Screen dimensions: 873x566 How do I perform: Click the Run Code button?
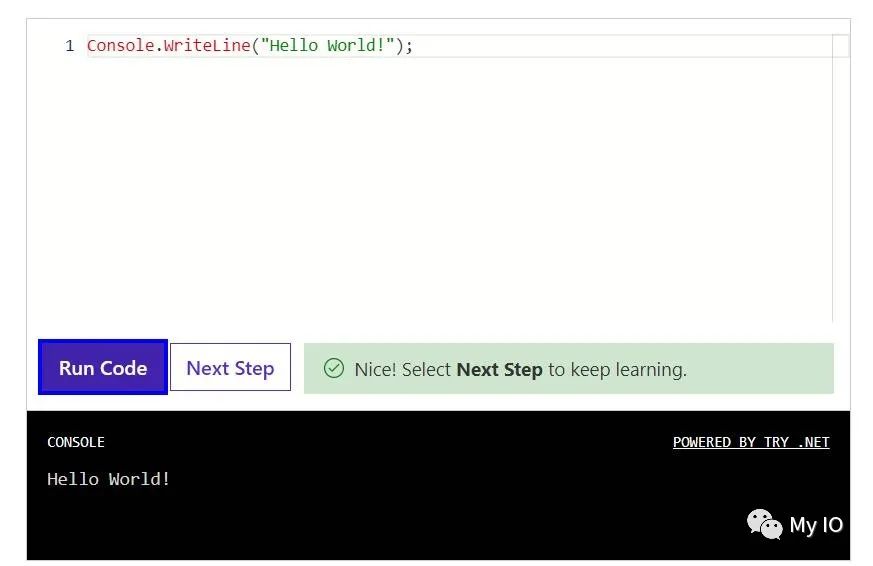click(x=103, y=367)
